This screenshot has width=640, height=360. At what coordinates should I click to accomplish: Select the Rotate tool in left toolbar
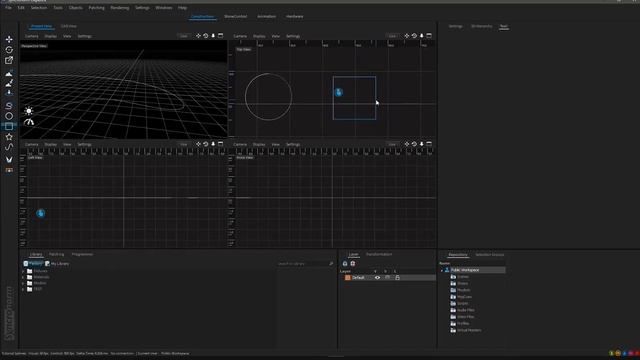coord(9,50)
